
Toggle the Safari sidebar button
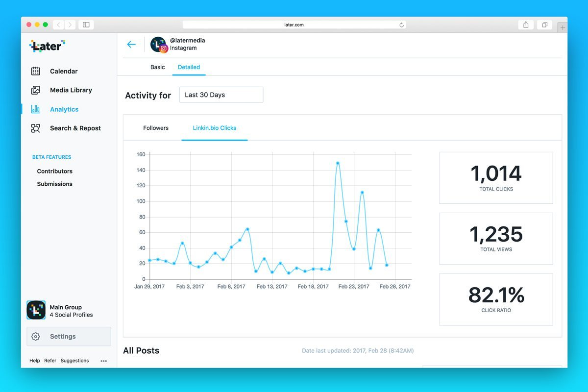pos(86,24)
